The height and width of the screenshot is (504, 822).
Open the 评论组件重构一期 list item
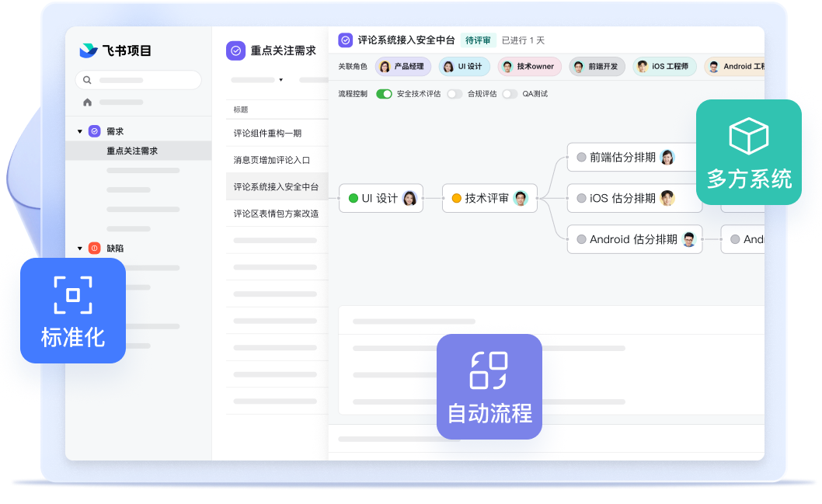[x=268, y=134]
